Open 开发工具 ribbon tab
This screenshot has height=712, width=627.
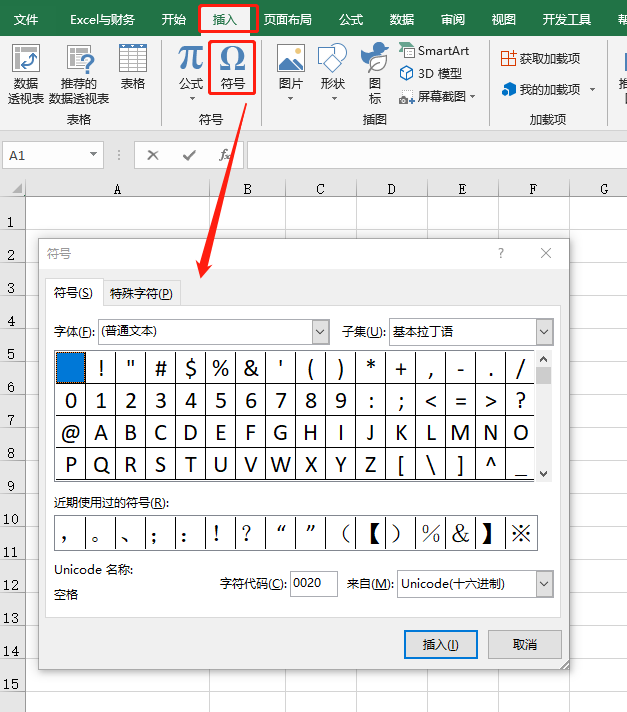tap(567, 20)
